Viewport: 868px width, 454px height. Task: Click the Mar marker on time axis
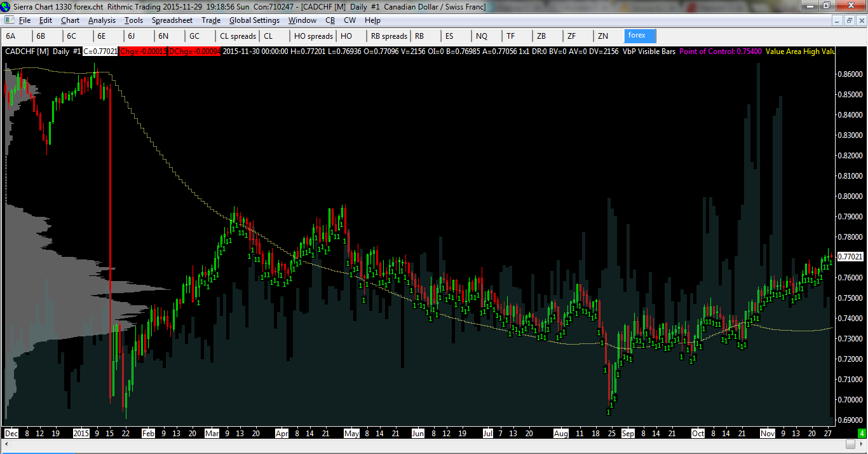coord(212,433)
